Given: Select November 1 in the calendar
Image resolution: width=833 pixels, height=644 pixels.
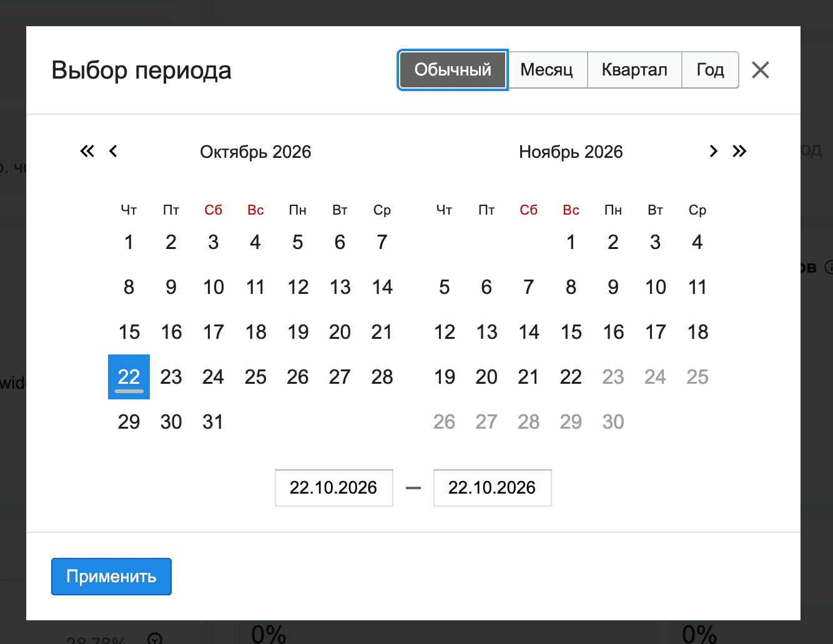Looking at the screenshot, I should [571, 242].
